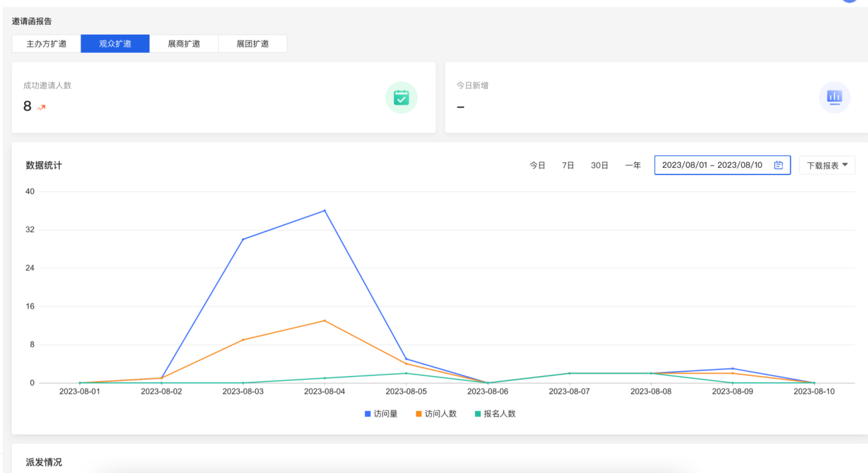Filter statistics by 30日
This screenshot has height=473, width=868.
coord(600,165)
